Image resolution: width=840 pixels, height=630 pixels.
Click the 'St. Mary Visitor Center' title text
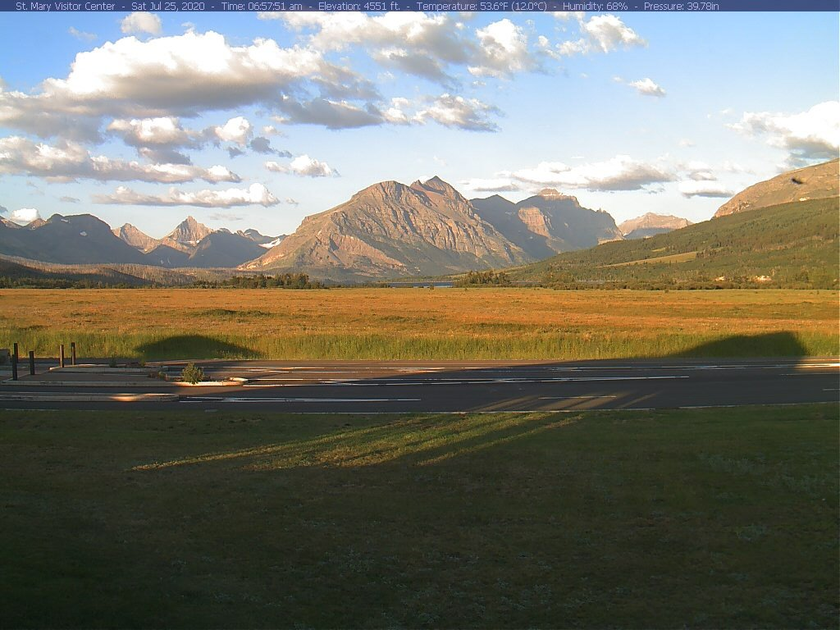coord(66,7)
